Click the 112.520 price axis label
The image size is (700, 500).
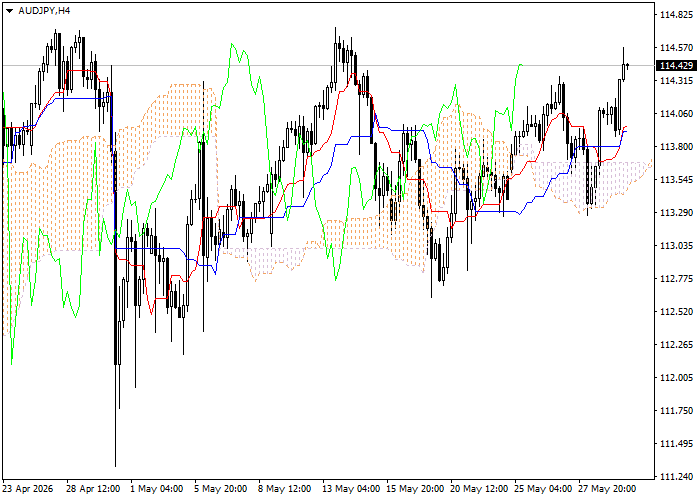pos(676,312)
